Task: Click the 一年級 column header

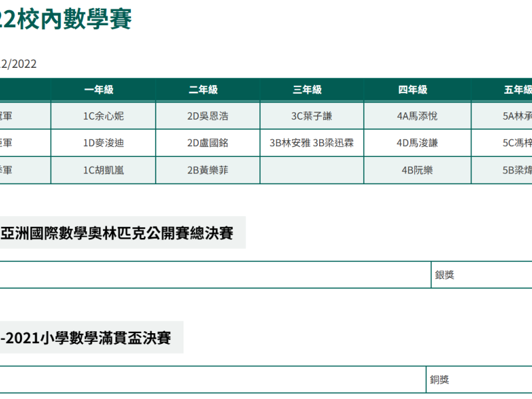Action: pyautogui.click(x=103, y=90)
